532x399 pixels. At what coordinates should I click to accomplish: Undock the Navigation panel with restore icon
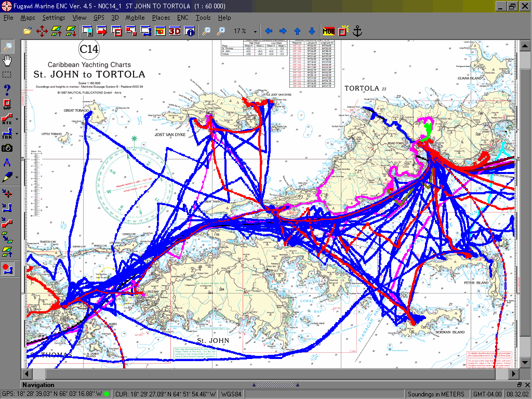pos(519,385)
